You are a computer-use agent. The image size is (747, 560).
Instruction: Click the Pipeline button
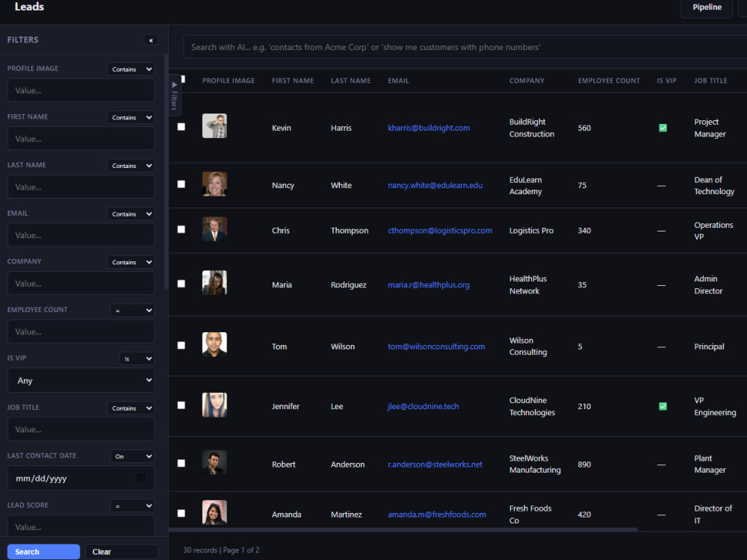coord(707,7)
